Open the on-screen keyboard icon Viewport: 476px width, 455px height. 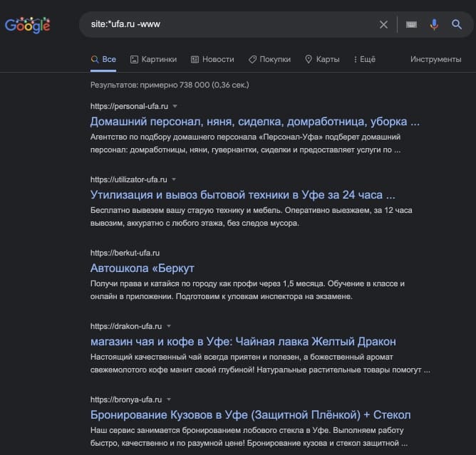pos(411,25)
